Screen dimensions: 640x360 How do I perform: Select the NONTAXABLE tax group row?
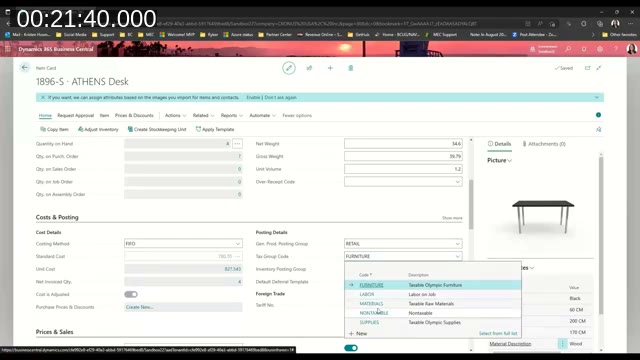coord(433,313)
